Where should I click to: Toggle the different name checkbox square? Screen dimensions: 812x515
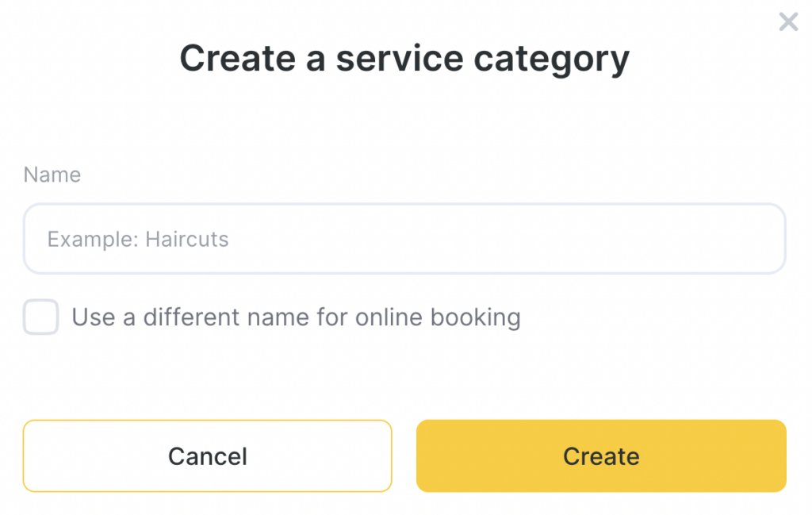(41, 317)
